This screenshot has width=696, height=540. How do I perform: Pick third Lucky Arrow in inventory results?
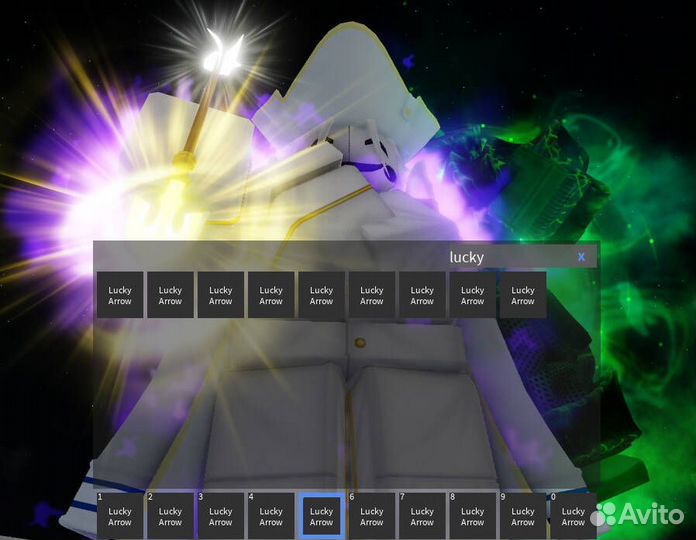(x=220, y=295)
